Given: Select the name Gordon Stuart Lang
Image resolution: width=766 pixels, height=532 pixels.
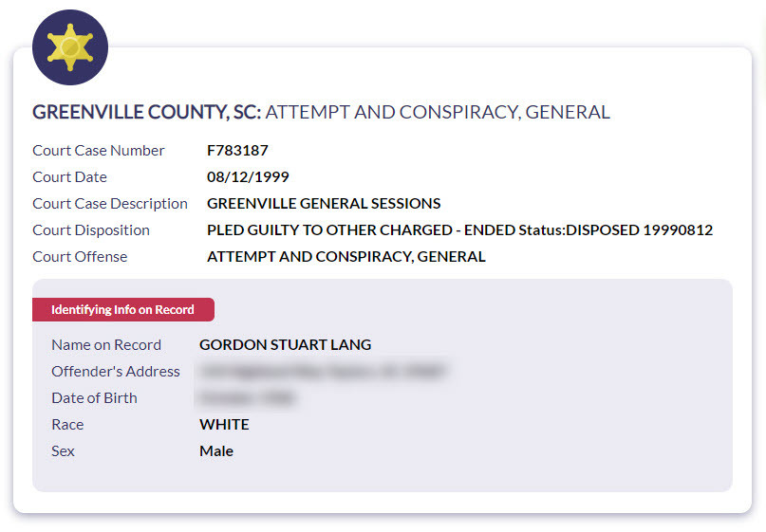Looking at the screenshot, I should 285,344.
